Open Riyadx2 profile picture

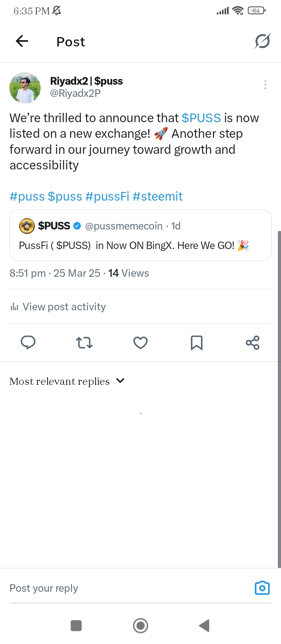point(25,87)
